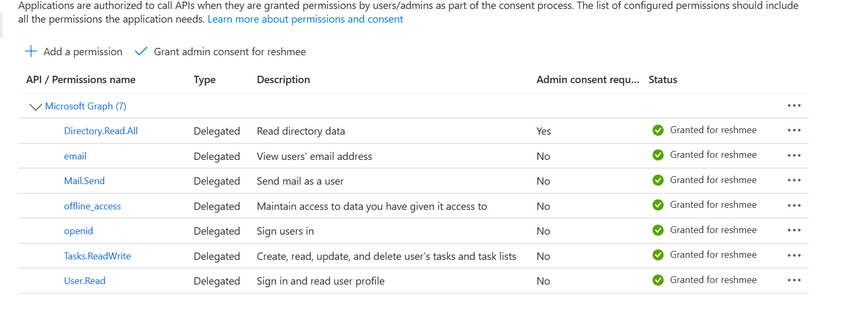Open ellipsis menu for Microsoft Graph group

click(x=794, y=106)
